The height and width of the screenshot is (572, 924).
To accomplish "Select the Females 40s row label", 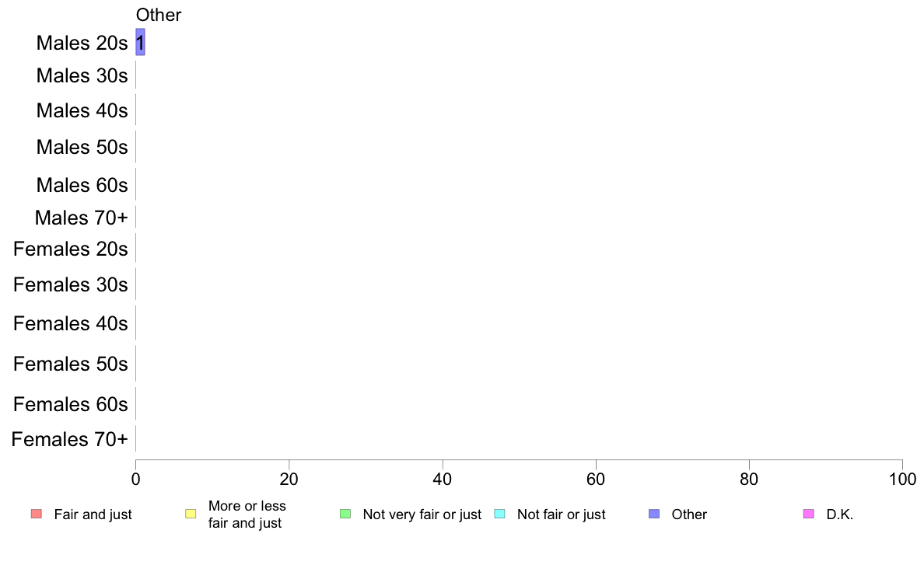I will [71, 323].
